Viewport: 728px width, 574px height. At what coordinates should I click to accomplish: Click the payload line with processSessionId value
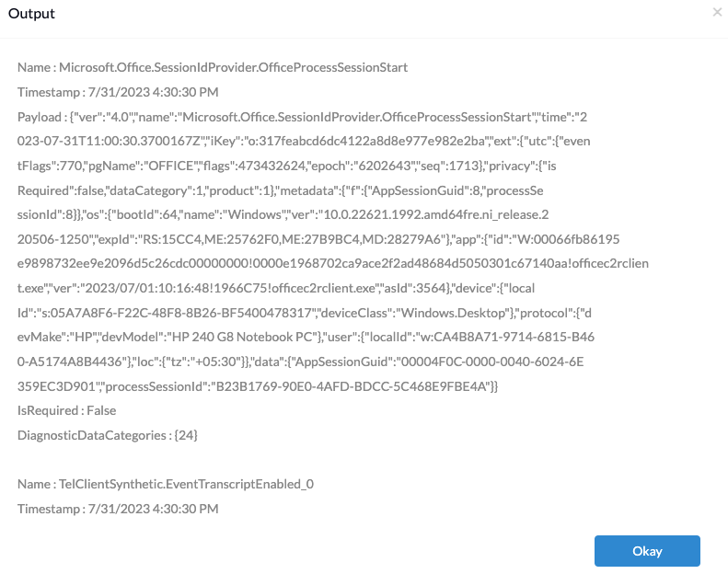258,386
